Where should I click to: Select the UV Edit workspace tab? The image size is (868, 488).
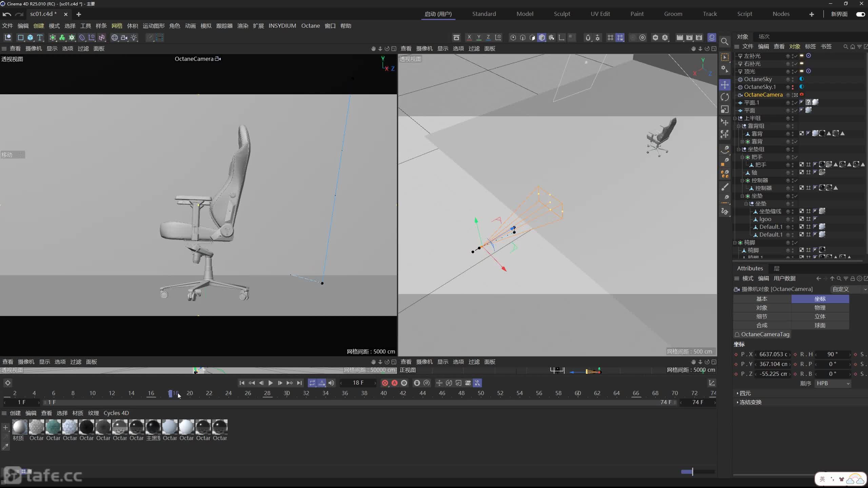599,13
